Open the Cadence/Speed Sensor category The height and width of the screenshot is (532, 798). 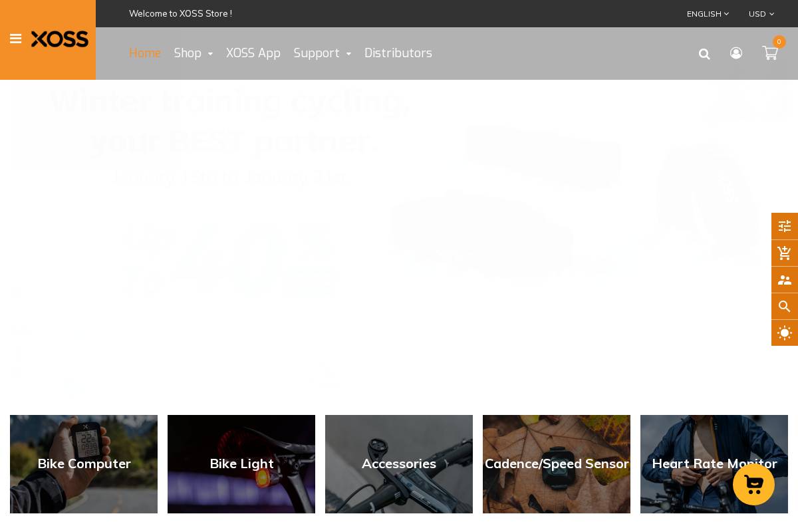pyautogui.click(x=557, y=464)
